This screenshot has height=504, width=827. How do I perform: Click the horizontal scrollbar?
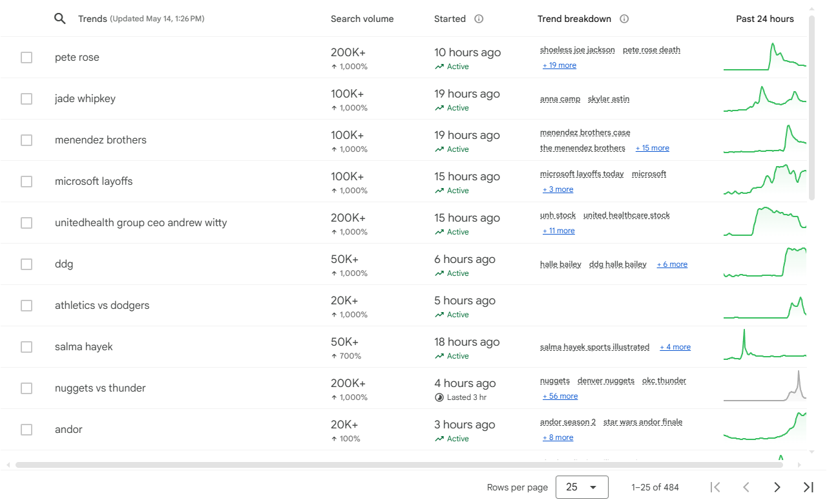coord(399,465)
